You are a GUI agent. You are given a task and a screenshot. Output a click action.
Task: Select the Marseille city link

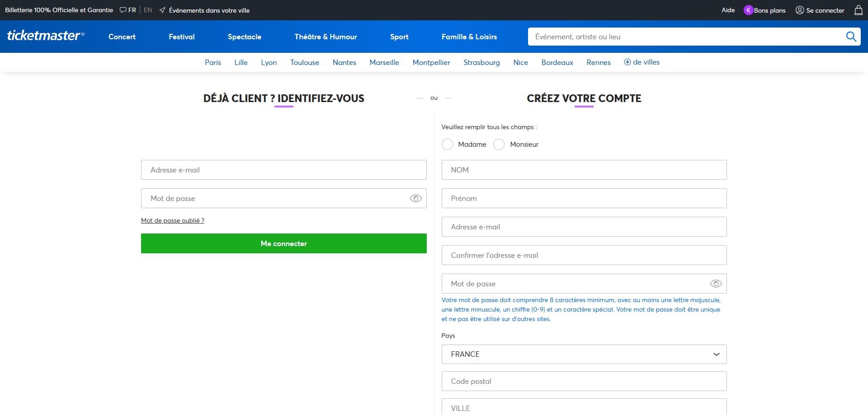click(384, 62)
